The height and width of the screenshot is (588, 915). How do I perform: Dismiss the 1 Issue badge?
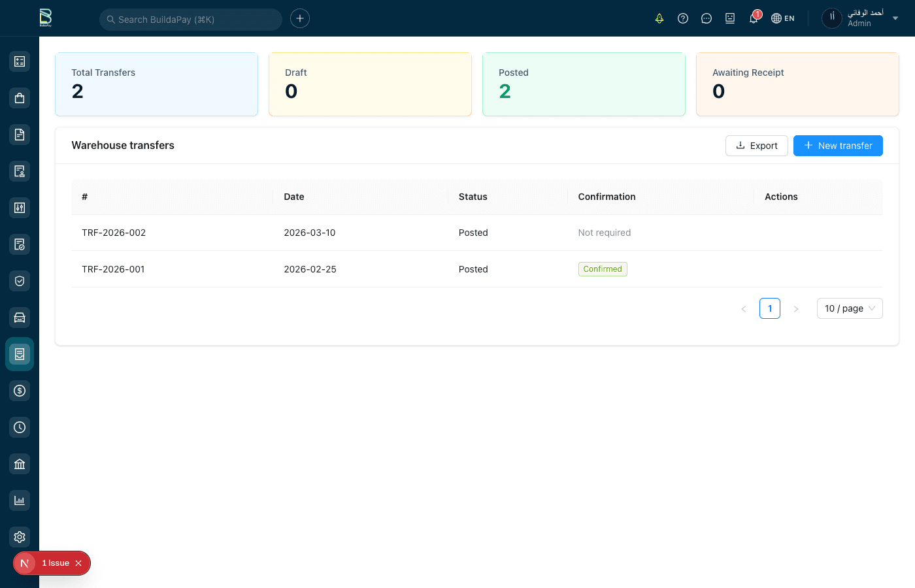point(78,563)
